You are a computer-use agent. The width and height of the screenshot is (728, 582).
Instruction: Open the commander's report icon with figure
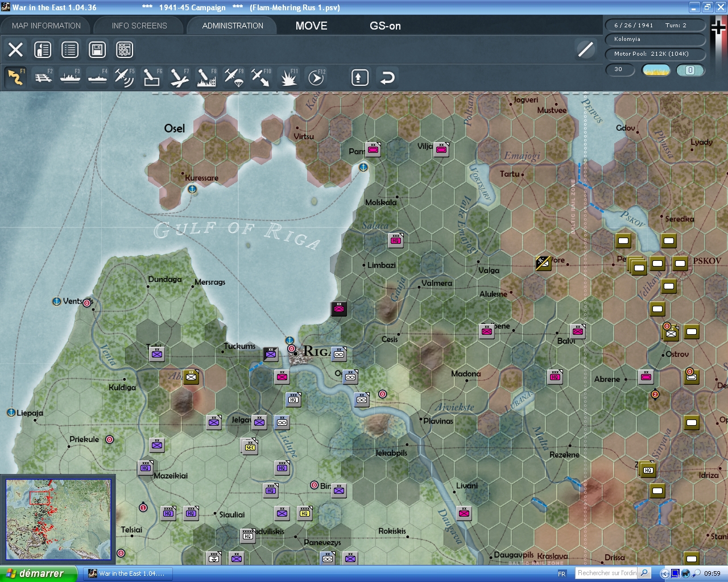pyautogui.click(x=43, y=50)
